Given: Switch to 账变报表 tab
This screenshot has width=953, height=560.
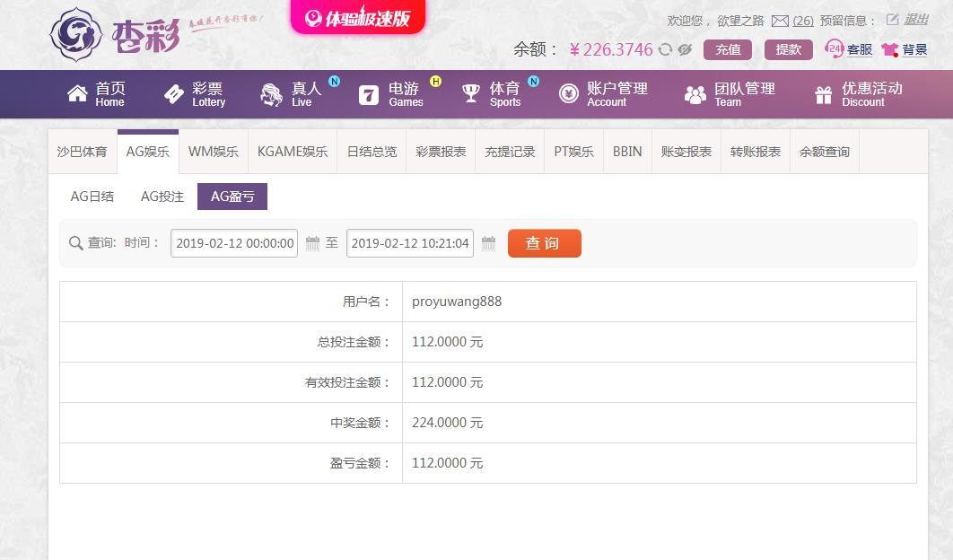Looking at the screenshot, I should click(686, 152).
